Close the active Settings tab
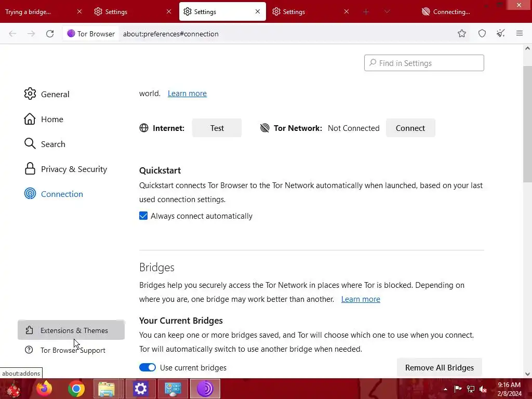 (x=258, y=11)
